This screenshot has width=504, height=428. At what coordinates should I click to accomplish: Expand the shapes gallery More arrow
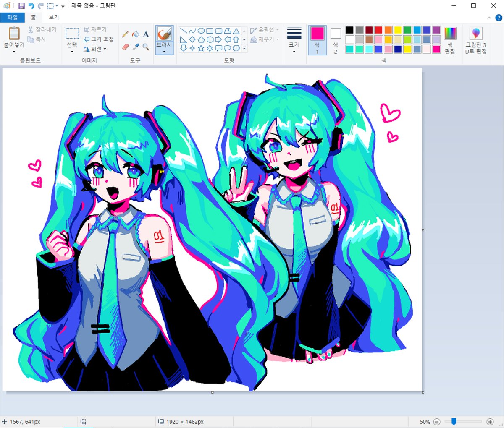coord(244,49)
